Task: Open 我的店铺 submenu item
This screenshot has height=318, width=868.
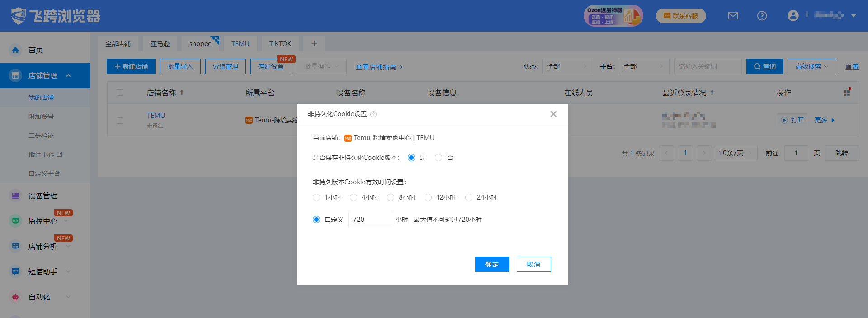Action: tap(41, 98)
